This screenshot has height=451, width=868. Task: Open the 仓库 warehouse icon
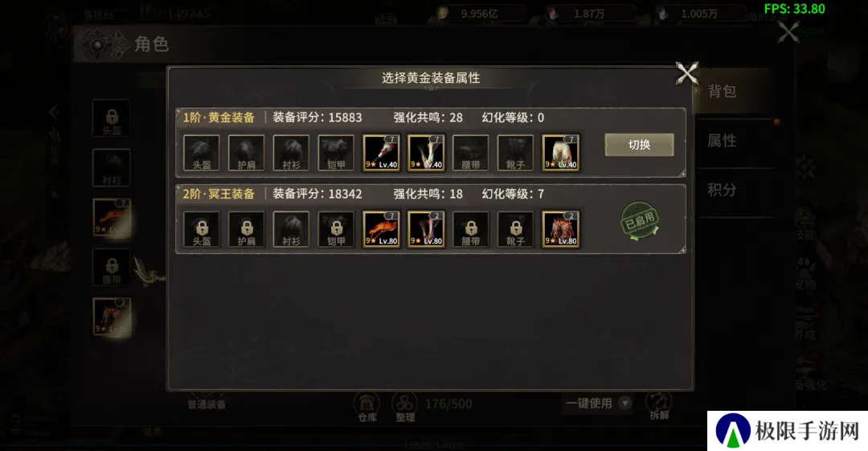point(366,408)
